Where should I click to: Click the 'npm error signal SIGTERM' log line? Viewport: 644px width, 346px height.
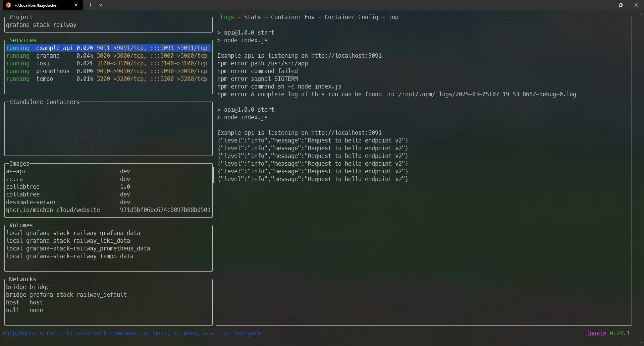pos(257,79)
